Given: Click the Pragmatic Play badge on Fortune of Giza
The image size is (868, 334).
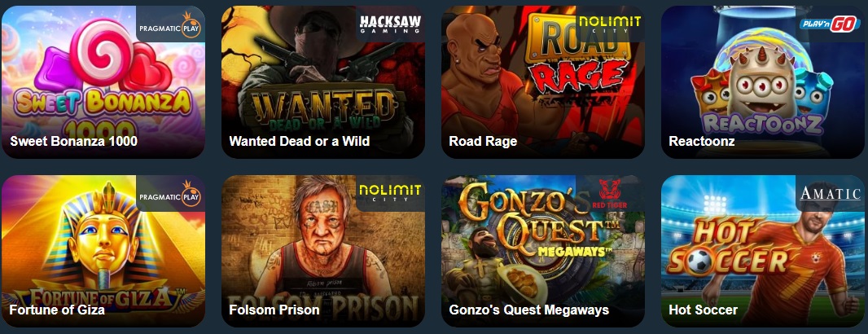Looking at the screenshot, I should tap(170, 194).
